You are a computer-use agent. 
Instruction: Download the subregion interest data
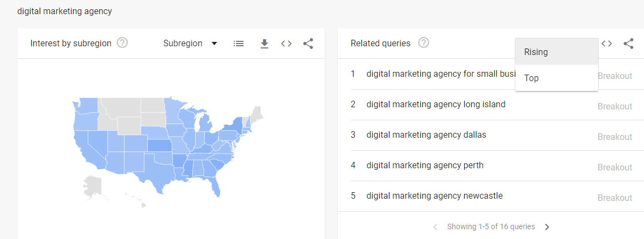(264, 44)
